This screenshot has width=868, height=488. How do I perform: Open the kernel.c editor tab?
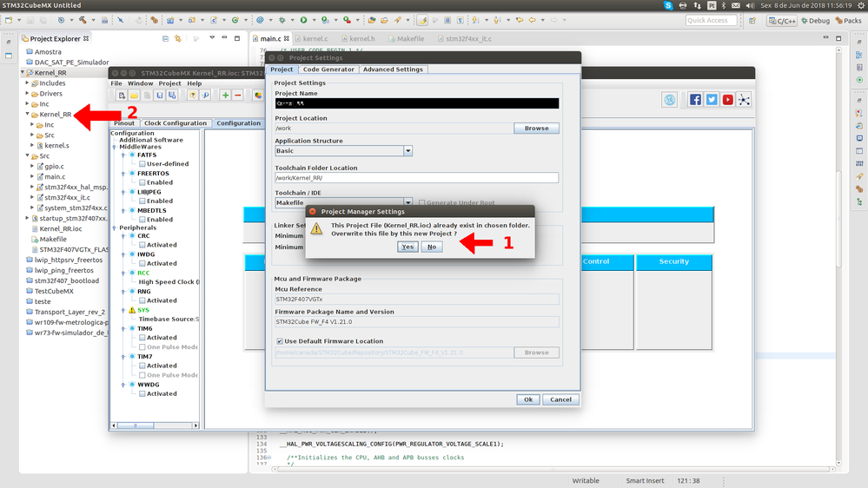[x=312, y=39]
